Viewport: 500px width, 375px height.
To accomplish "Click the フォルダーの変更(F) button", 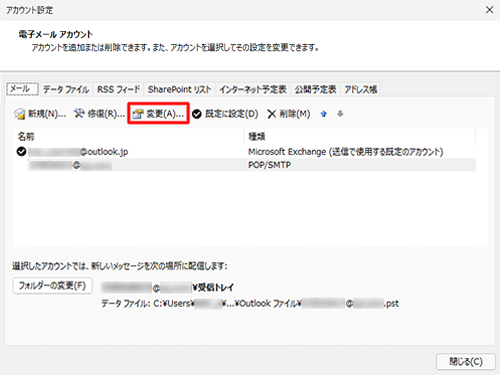I will pyautogui.click(x=53, y=286).
